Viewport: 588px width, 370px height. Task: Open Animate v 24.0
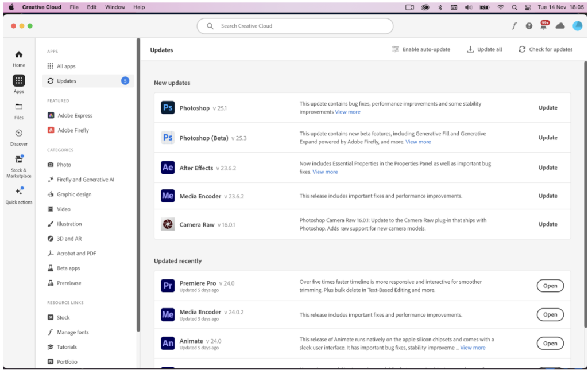pos(550,344)
